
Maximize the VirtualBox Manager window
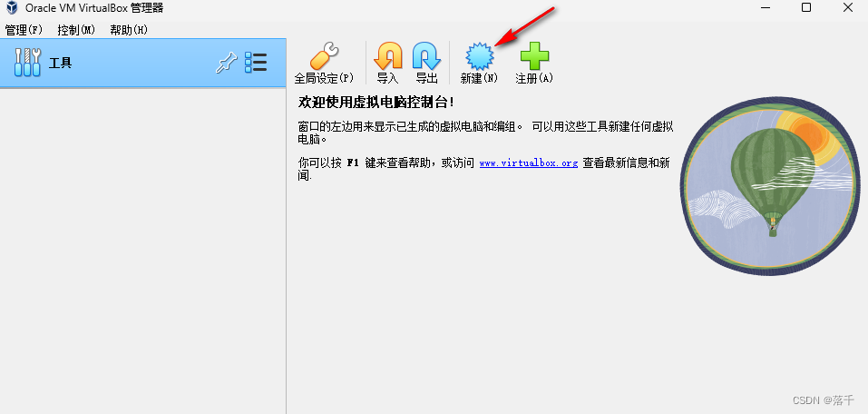806,8
